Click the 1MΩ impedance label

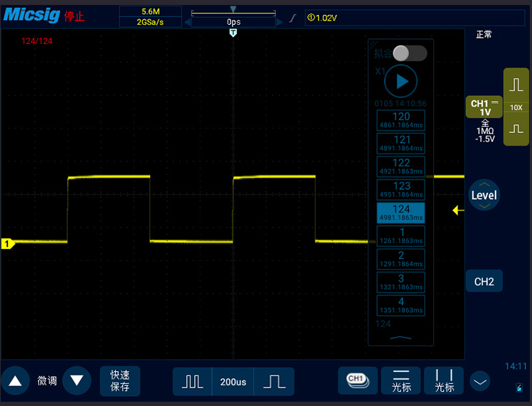coord(485,131)
